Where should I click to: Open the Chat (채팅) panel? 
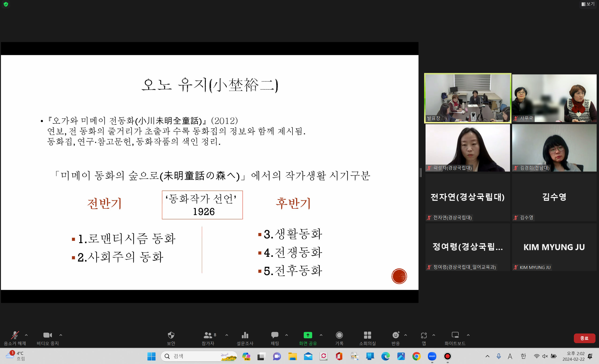click(x=275, y=336)
